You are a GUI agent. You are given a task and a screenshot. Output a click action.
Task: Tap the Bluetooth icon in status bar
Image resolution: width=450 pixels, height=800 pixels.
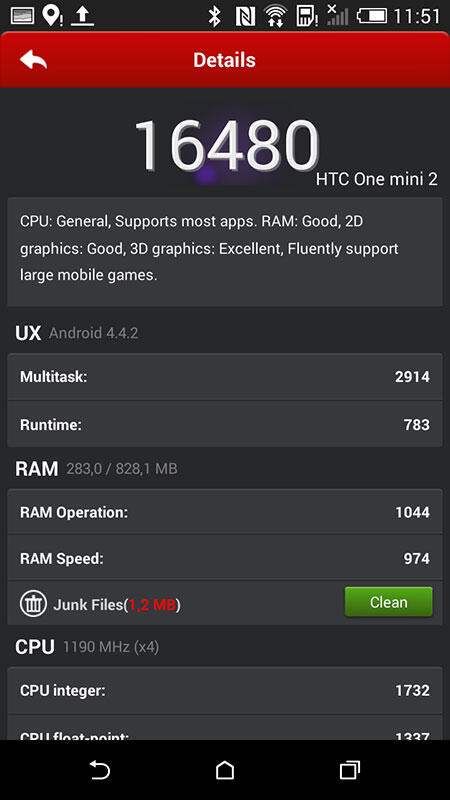click(215, 16)
